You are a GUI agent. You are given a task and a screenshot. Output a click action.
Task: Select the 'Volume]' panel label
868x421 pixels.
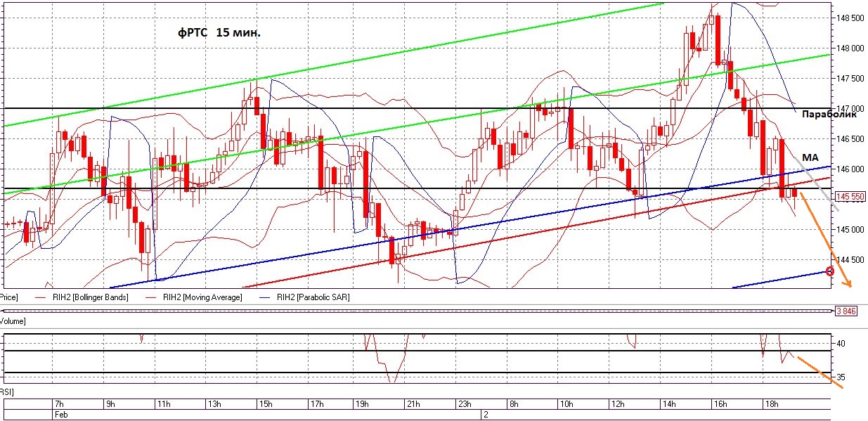13,321
